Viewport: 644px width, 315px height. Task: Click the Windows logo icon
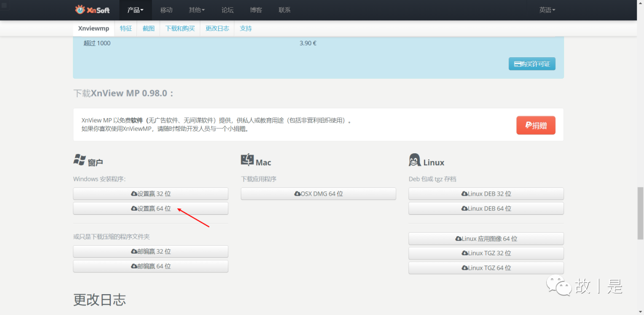click(x=79, y=160)
